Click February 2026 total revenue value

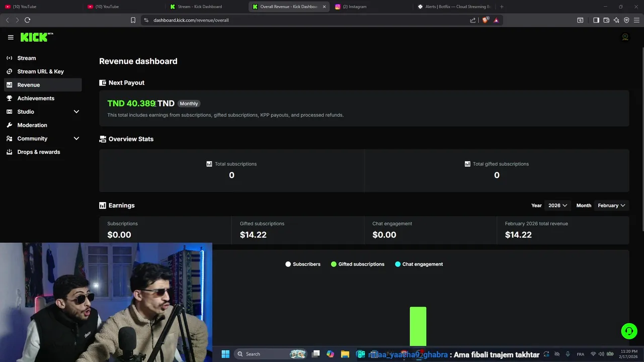pyautogui.click(x=518, y=235)
